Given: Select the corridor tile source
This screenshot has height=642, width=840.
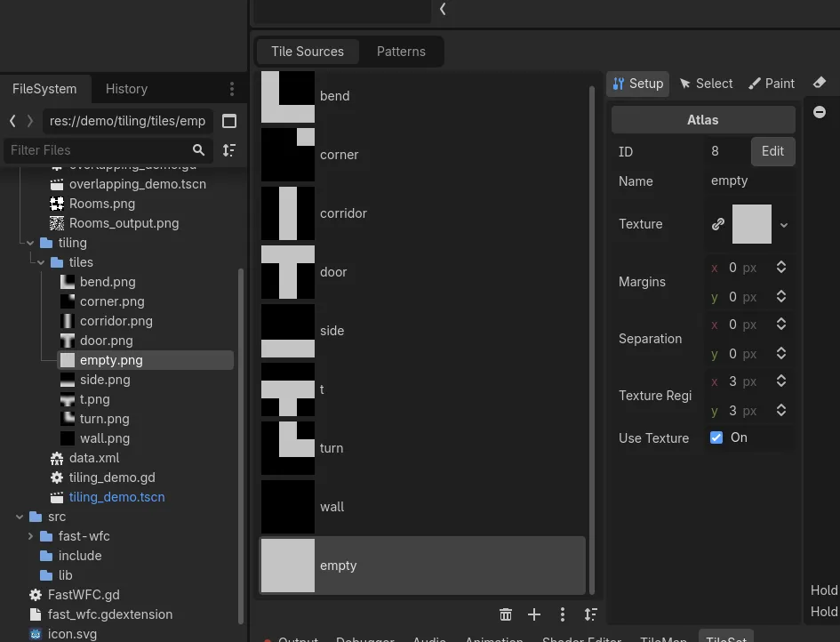Looking at the screenshot, I should [423, 213].
